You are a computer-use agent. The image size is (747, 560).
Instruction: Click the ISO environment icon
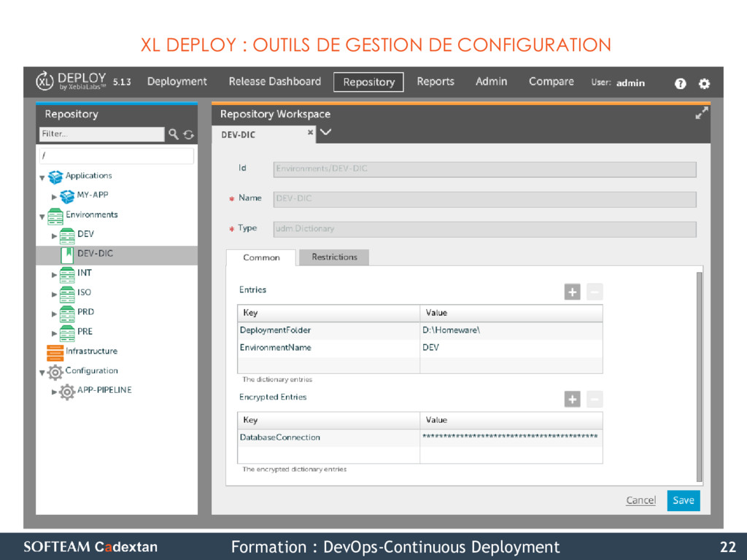[67, 295]
